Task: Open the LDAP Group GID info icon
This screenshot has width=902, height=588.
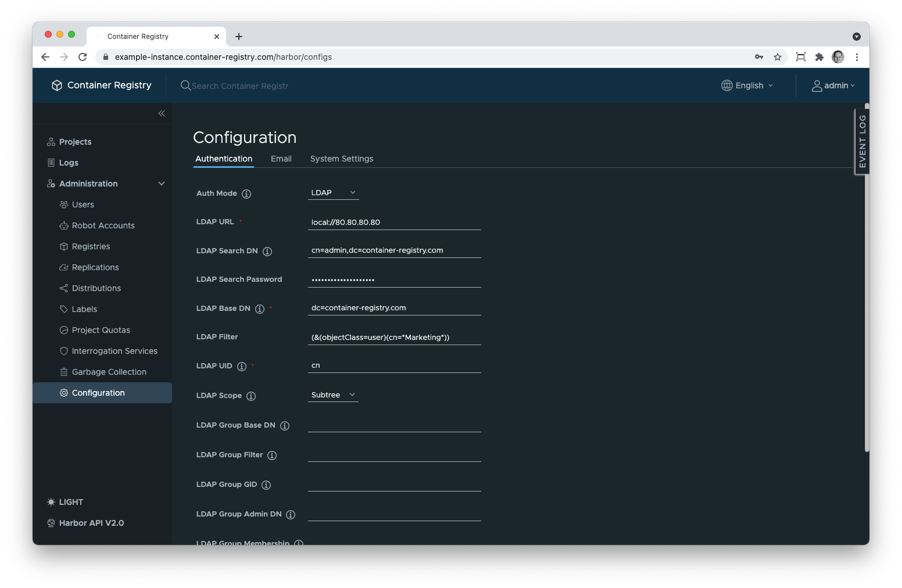Action: click(266, 485)
